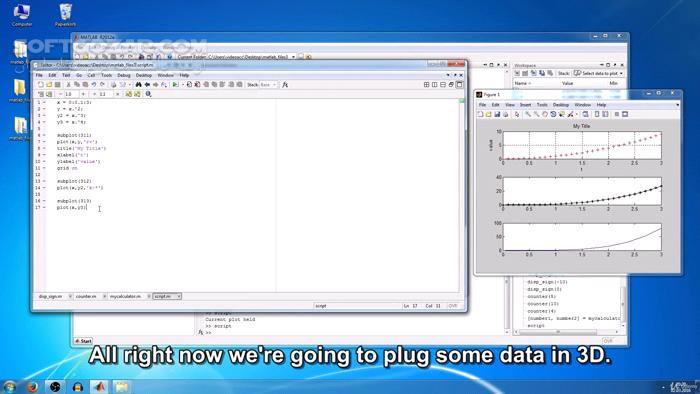Click the Find binoculars icon in the editor toolbar

pos(138,84)
